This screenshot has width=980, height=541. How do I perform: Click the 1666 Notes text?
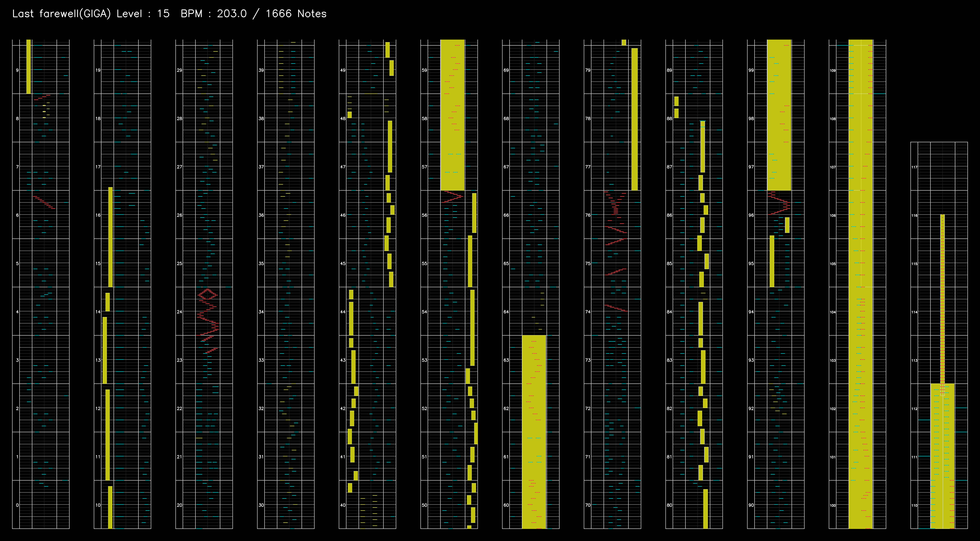click(296, 14)
